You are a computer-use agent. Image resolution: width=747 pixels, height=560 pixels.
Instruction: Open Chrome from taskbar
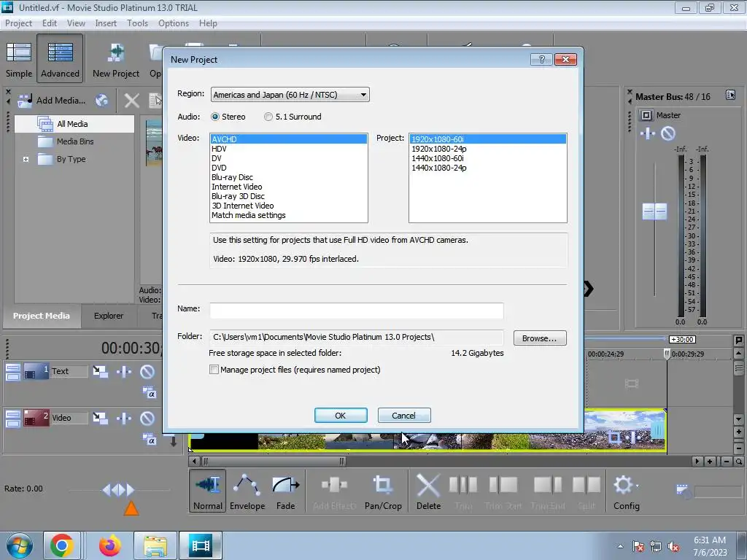61,545
